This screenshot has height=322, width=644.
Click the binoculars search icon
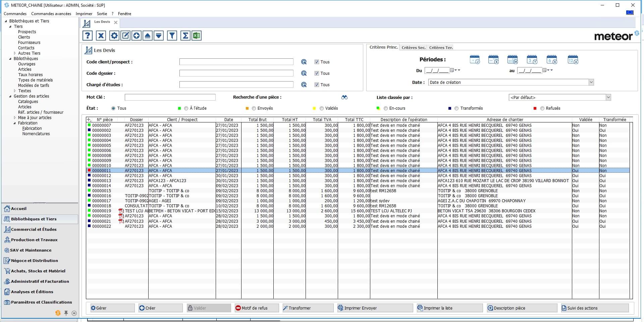[x=344, y=97]
